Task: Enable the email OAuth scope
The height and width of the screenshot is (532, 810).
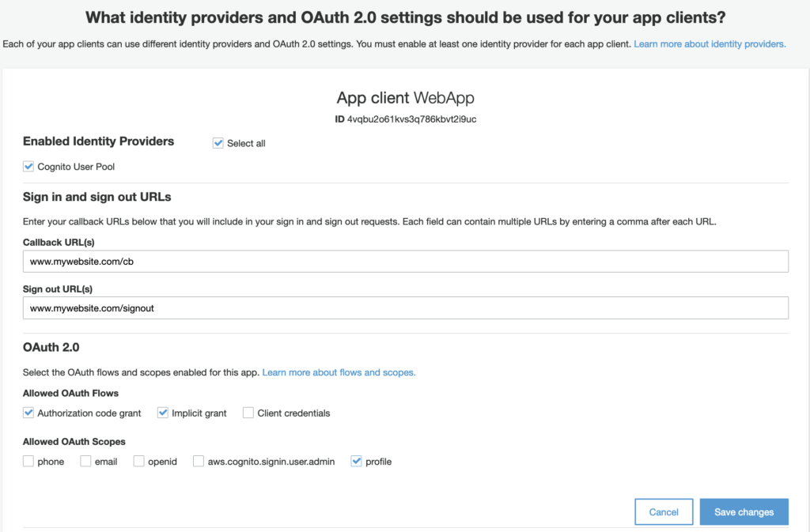Action: tap(85, 461)
